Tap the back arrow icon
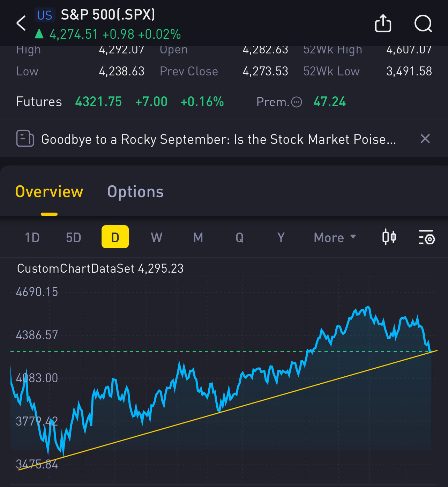Screen dimensions: 448x487 pyautogui.click(x=21, y=23)
